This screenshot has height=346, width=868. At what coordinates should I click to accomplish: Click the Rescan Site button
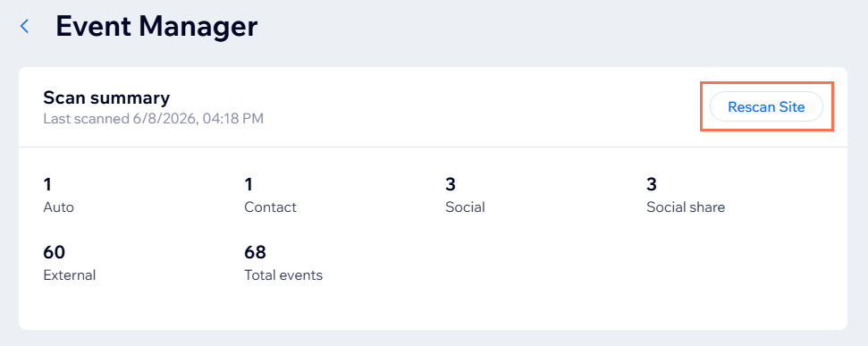(x=766, y=106)
